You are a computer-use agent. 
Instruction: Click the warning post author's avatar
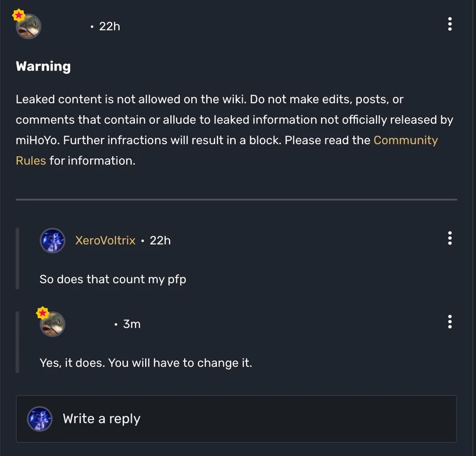(28, 26)
